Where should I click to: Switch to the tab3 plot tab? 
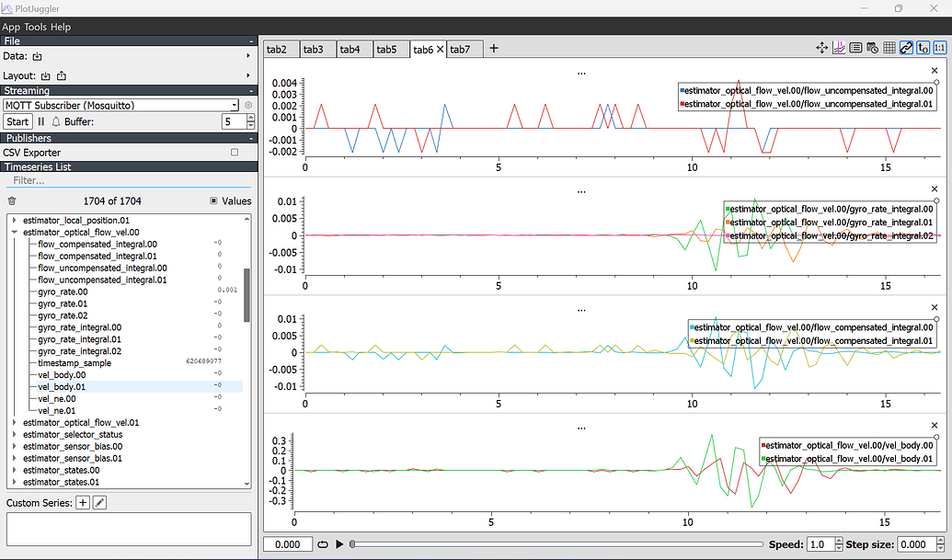(315, 49)
